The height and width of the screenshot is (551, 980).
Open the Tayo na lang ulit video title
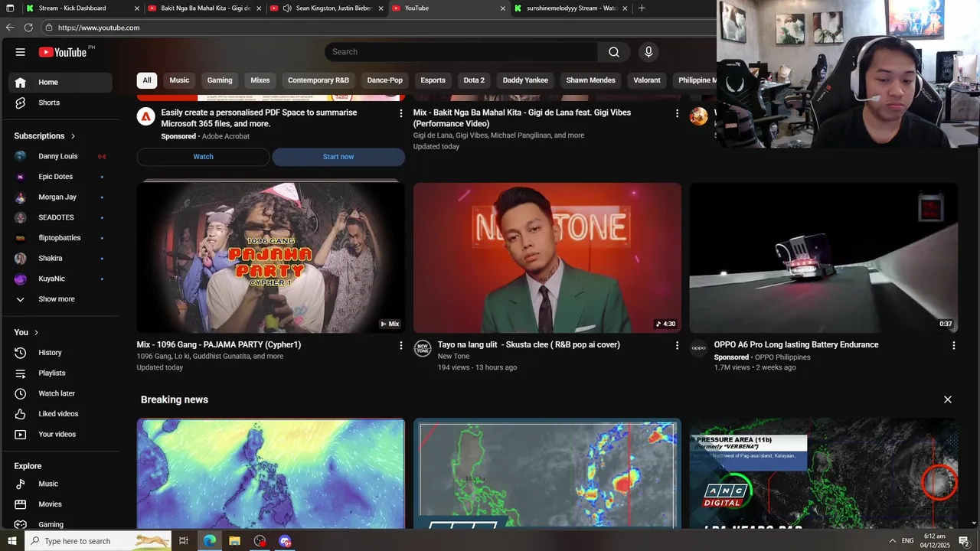point(529,345)
